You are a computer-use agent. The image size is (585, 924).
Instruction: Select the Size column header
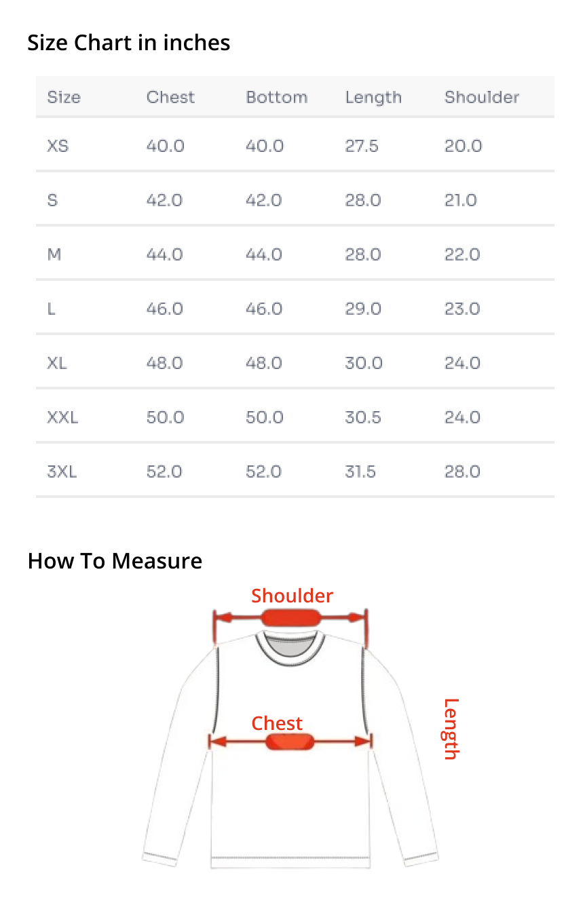pyautogui.click(x=64, y=97)
